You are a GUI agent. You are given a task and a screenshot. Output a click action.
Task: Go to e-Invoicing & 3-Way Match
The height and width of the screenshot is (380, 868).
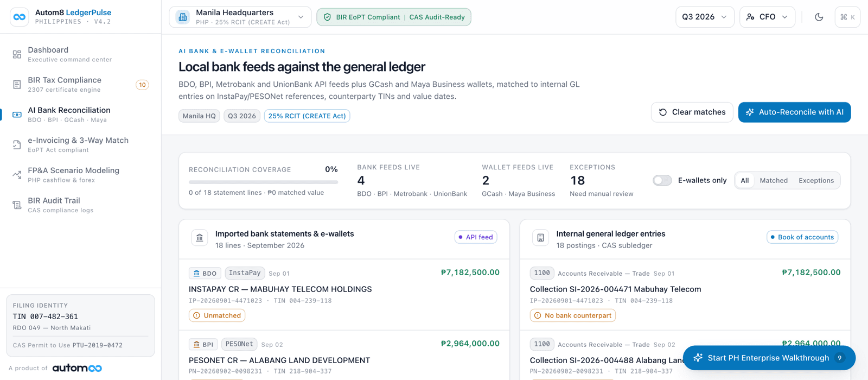click(x=80, y=145)
